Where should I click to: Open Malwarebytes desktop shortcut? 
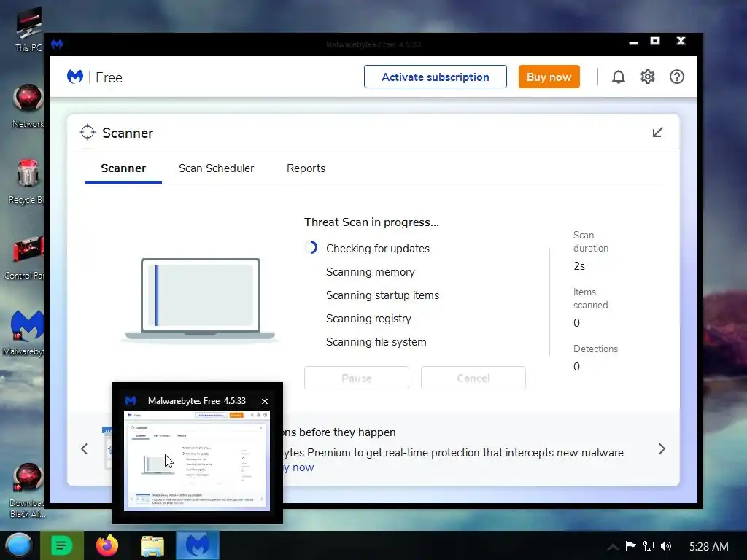coord(24,332)
